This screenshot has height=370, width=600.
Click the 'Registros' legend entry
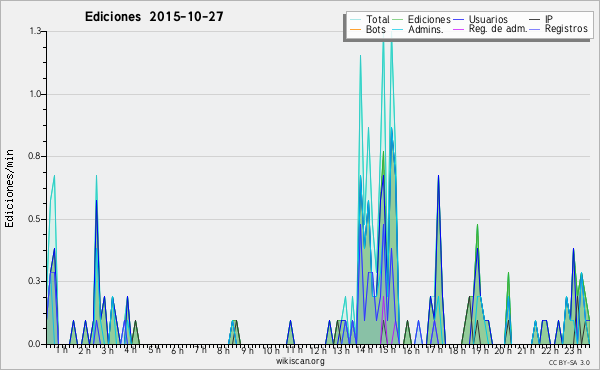coord(566,29)
